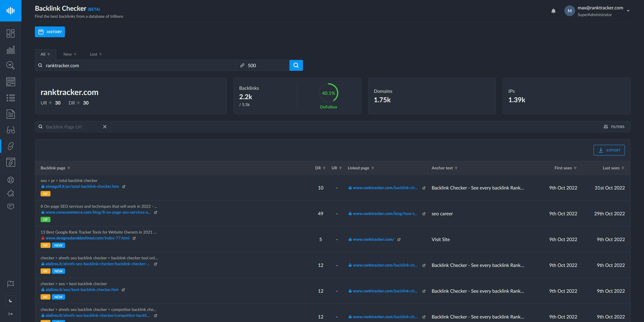Open www.designedanddestined.com/index-77.html link

click(x=87, y=238)
